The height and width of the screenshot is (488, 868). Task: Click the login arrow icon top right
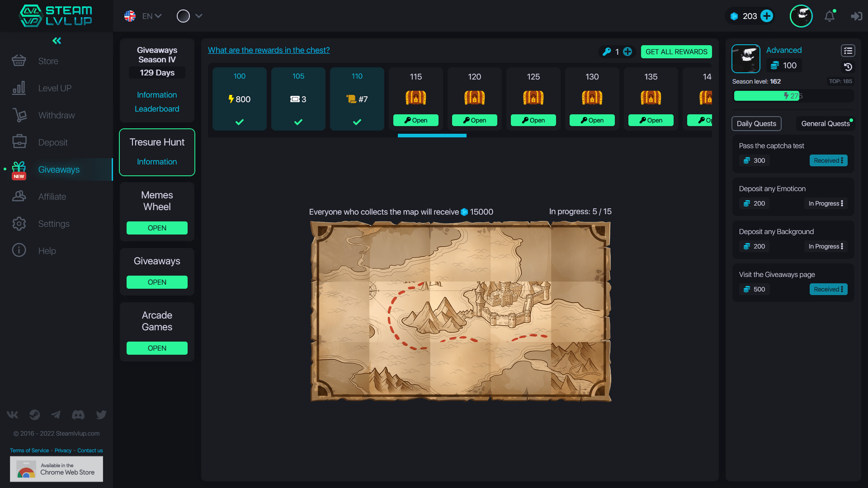click(x=857, y=16)
